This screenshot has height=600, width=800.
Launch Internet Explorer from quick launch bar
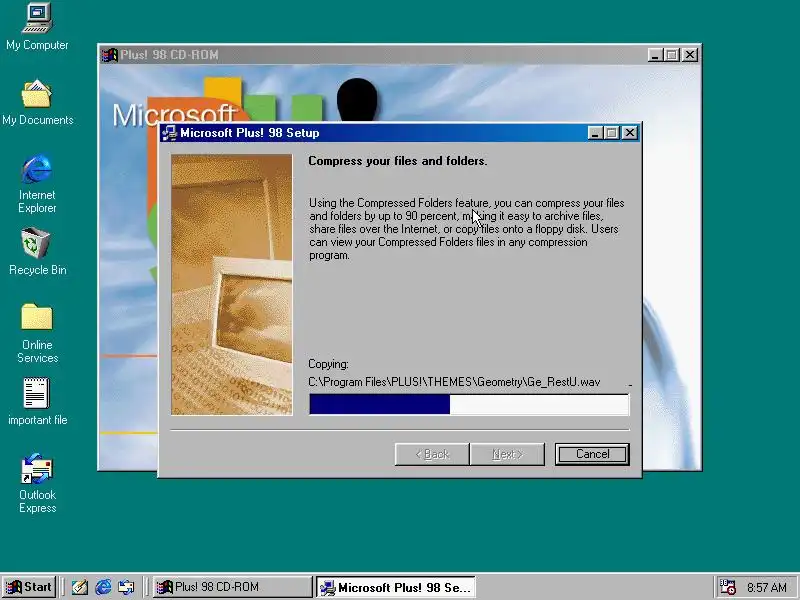pyautogui.click(x=103, y=587)
